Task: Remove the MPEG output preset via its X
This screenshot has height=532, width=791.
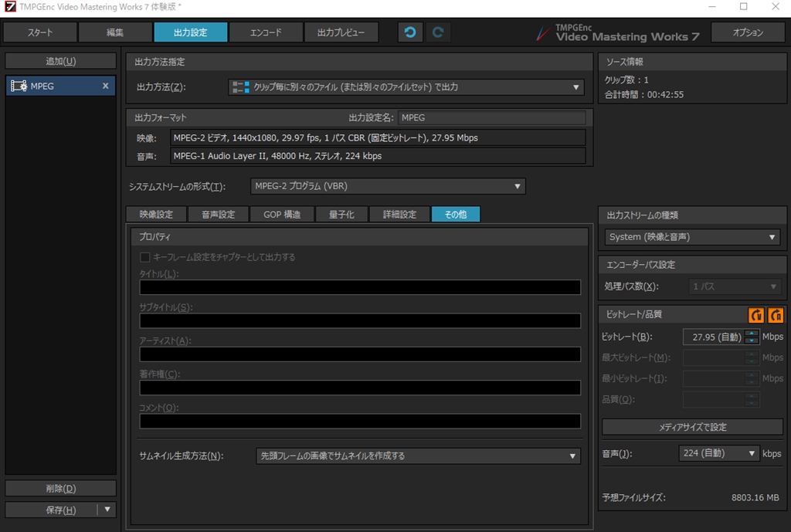Action: pyautogui.click(x=106, y=86)
